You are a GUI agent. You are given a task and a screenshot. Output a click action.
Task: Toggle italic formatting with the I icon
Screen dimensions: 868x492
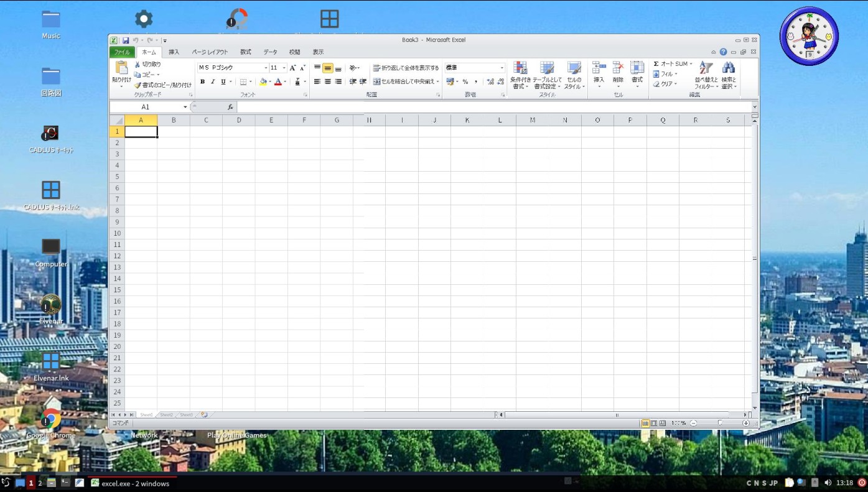tap(212, 81)
